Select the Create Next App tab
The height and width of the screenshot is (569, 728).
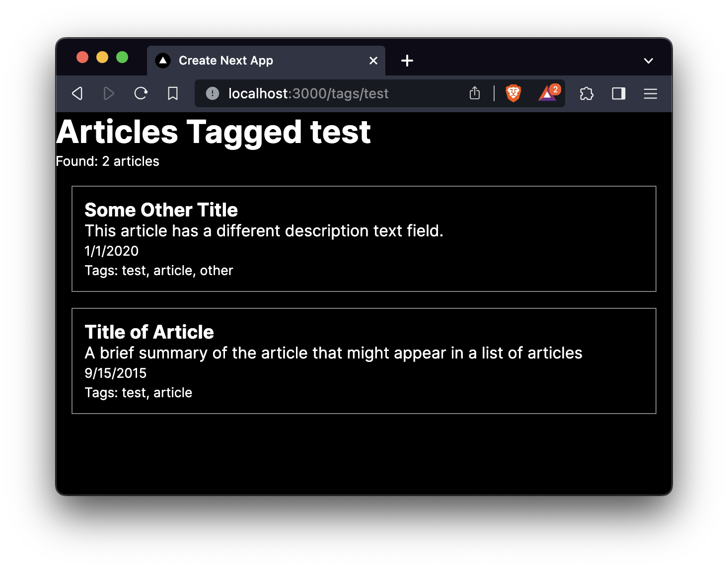pyautogui.click(x=266, y=61)
